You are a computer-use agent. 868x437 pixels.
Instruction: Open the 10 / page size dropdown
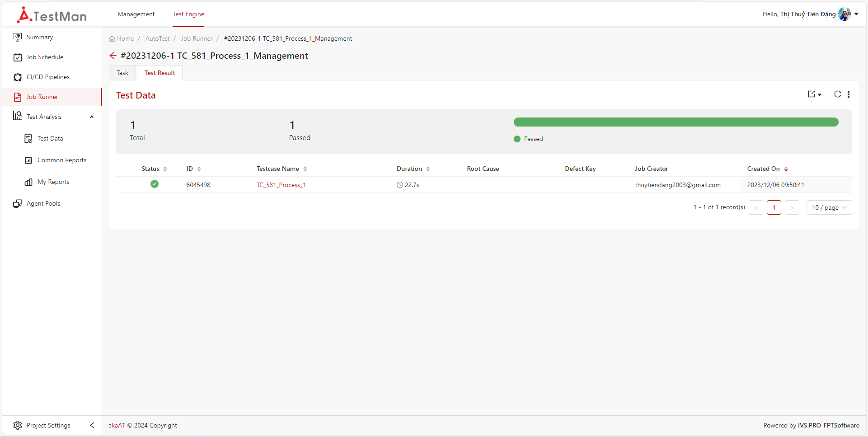point(829,207)
